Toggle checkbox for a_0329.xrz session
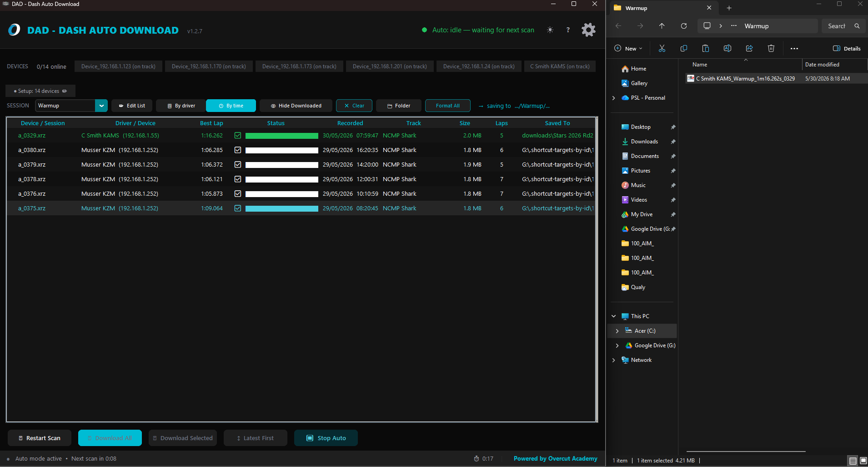 (x=238, y=135)
